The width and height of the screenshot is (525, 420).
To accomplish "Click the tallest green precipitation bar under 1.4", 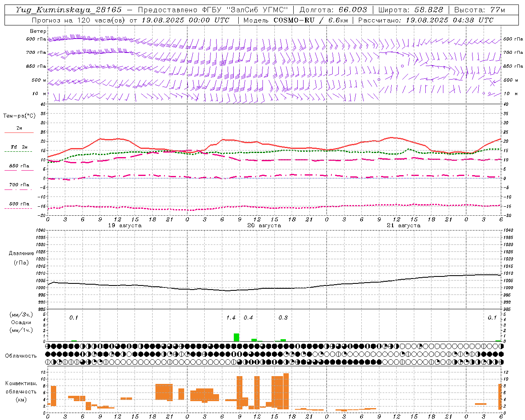I will tap(236, 337).
